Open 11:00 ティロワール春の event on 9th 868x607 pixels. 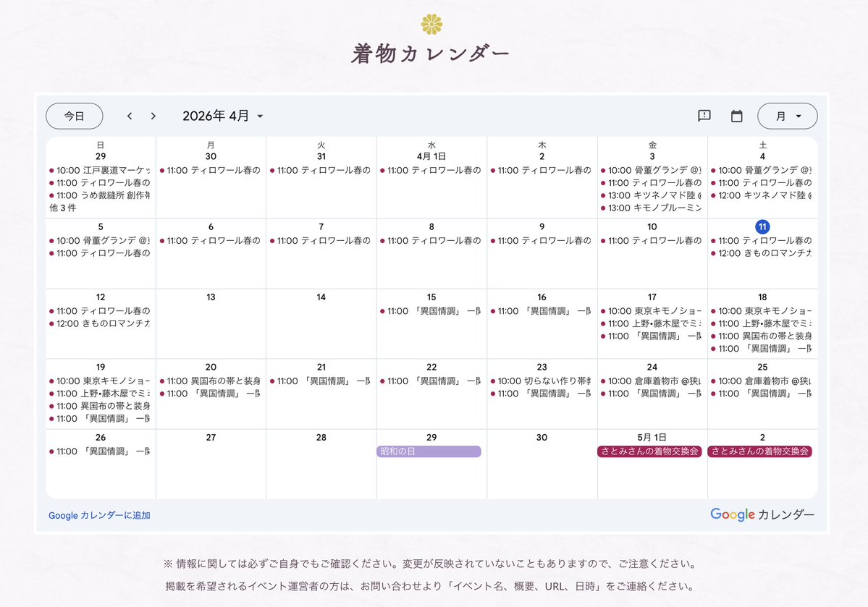(541, 241)
